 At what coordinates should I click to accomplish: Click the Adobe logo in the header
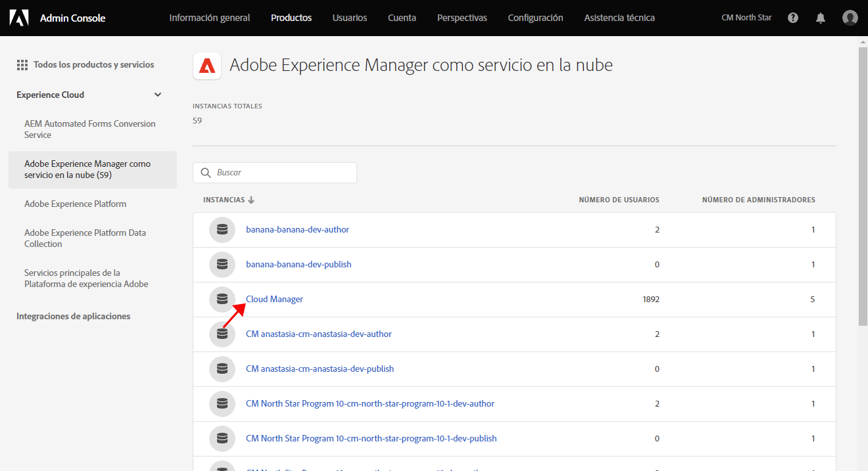(x=18, y=18)
